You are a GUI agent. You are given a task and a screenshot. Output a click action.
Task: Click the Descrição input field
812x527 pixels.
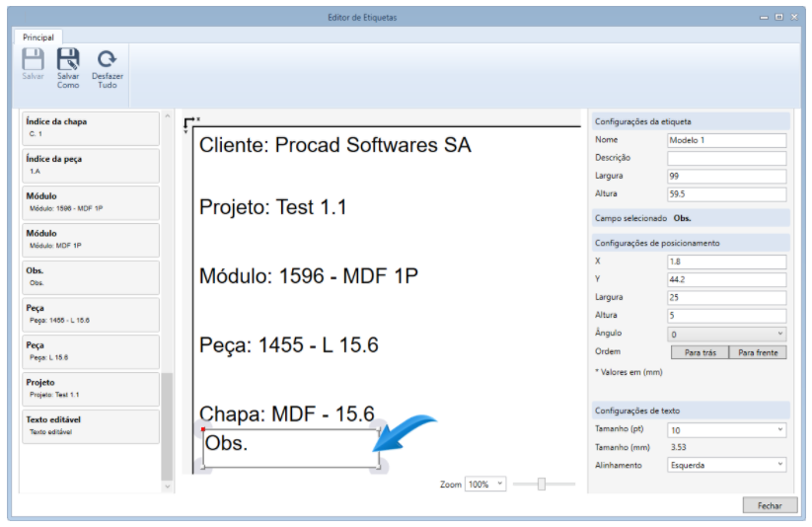click(726, 158)
